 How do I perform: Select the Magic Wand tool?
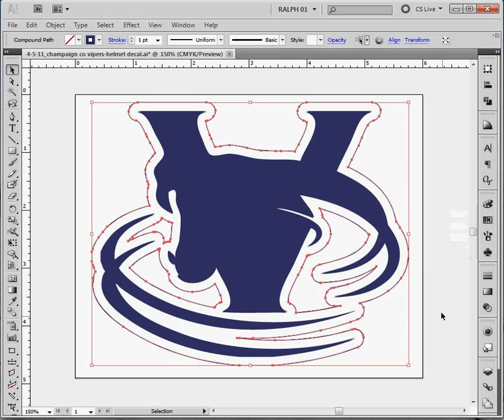12,92
